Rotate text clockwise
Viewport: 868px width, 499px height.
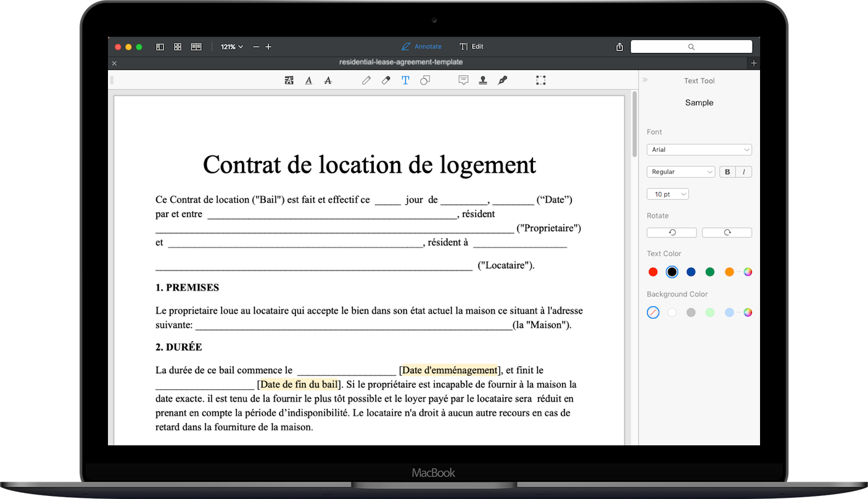coord(727,233)
